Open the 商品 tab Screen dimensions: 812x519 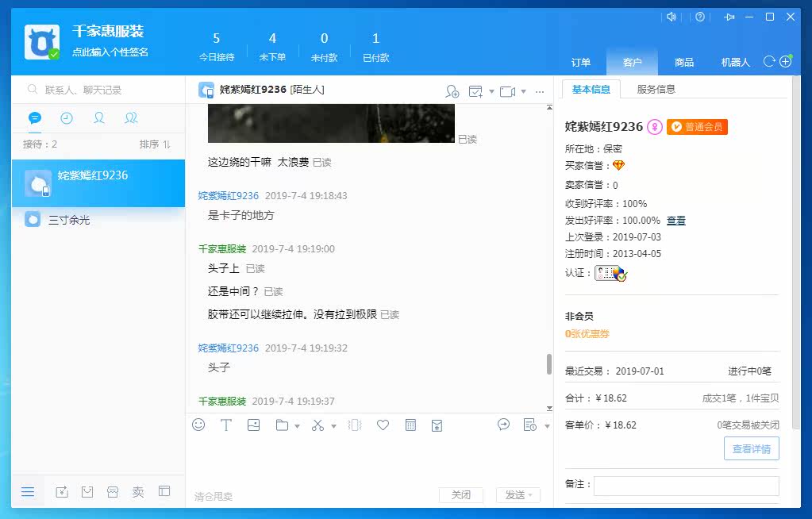pos(684,62)
